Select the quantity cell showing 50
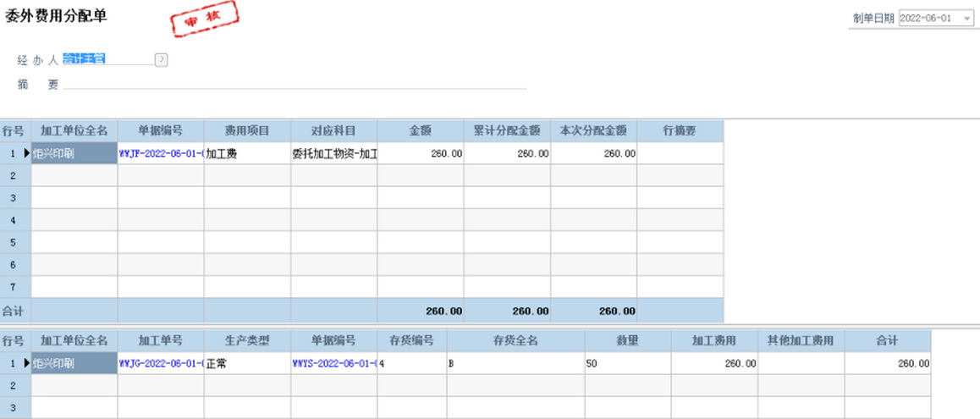 click(x=627, y=363)
